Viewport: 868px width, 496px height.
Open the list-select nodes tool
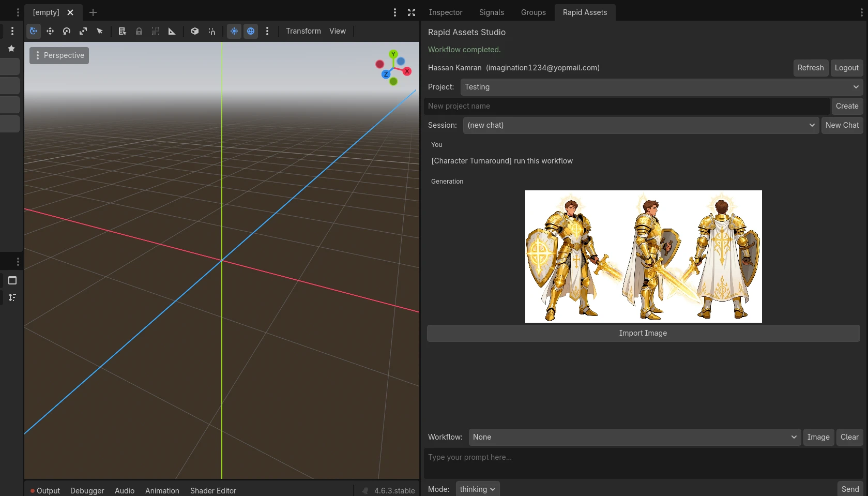pyautogui.click(x=123, y=31)
